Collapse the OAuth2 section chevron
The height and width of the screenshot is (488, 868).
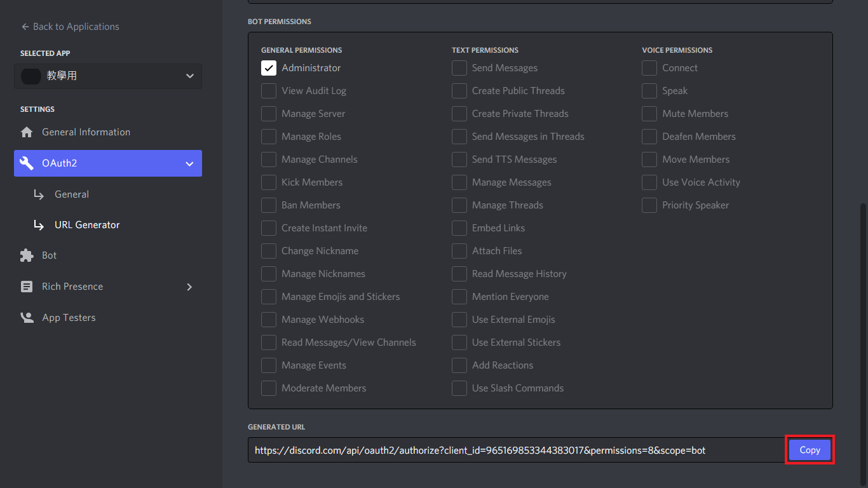(x=189, y=163)
